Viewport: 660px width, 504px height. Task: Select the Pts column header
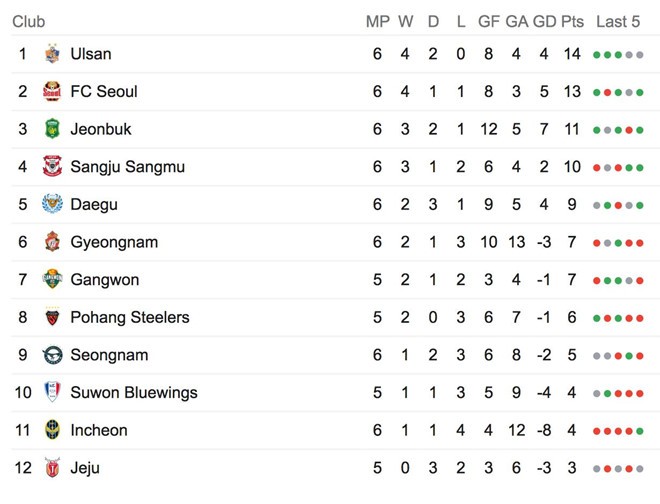(x=572, y=21)
